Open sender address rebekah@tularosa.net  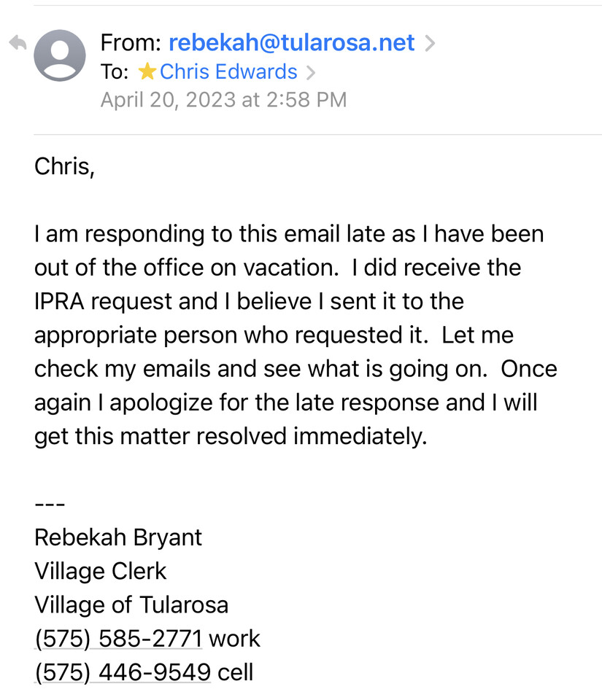tap(292, 43)
